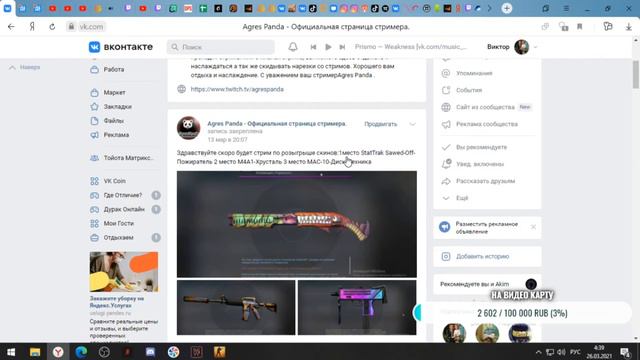Open the Sawed-Off shotgun skin image

click(297, 224)
